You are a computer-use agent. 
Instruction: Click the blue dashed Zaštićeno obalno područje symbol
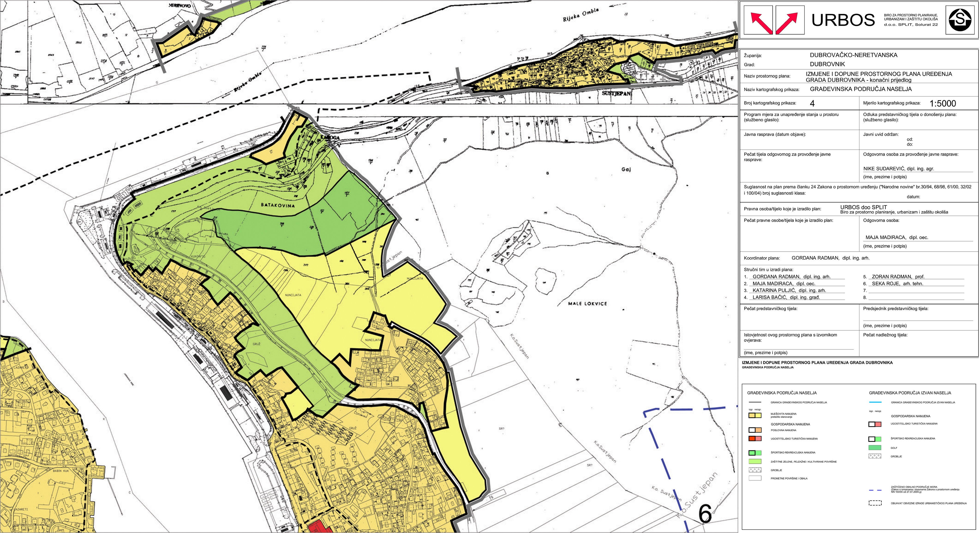tap(875, 490)
